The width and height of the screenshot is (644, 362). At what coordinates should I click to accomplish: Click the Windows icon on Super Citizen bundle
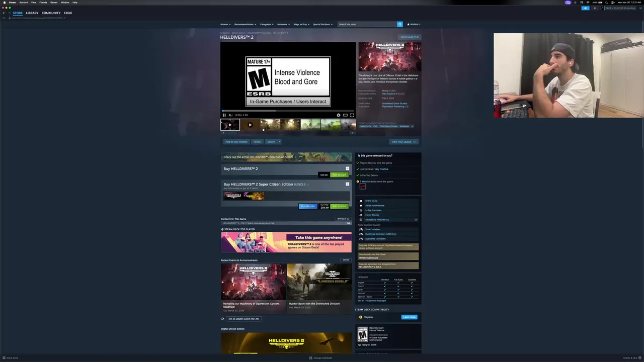point(347,184)
